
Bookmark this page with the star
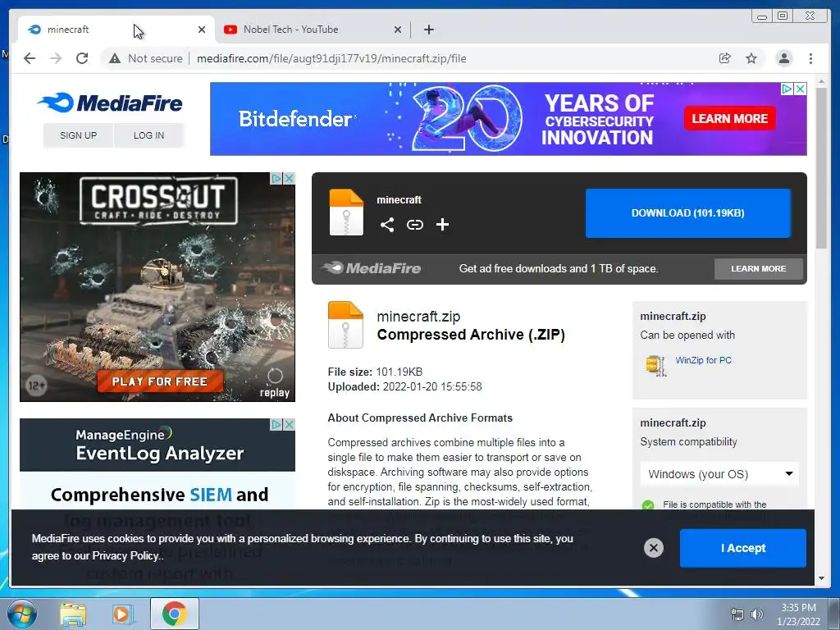(x=751, y=58)
